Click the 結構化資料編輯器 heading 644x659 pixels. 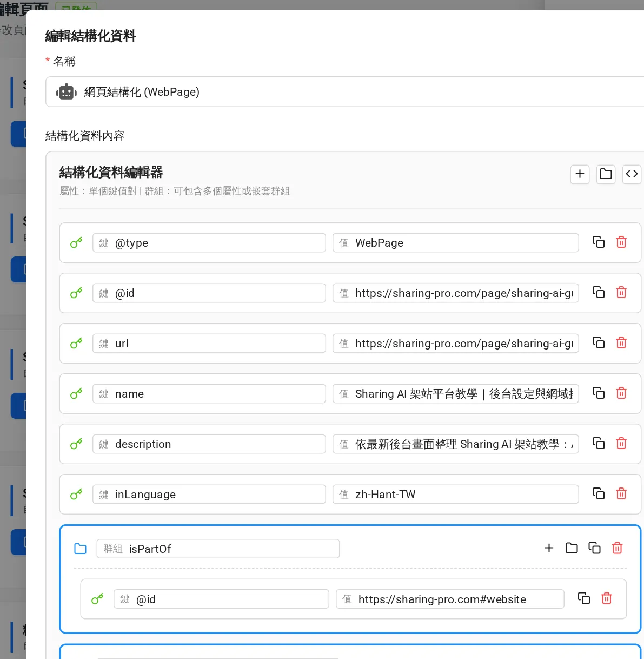pyautogui.click(x=111, y=172)
